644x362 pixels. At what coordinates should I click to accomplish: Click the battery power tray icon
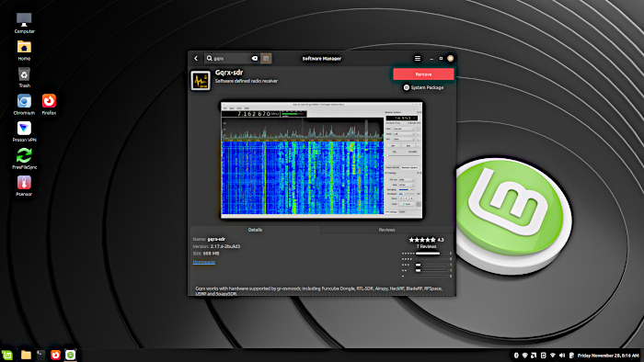coord(571,356)
